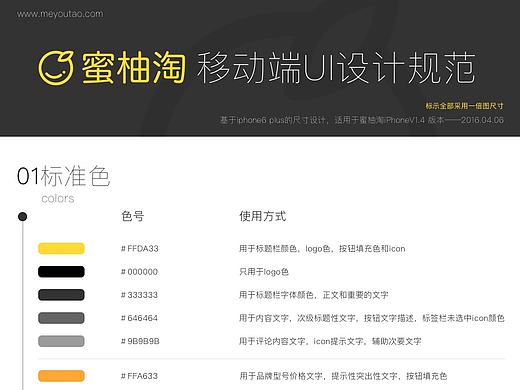Select the black 000000 color swatch
This screenshot has width=520, height=390.
point(61,272)
